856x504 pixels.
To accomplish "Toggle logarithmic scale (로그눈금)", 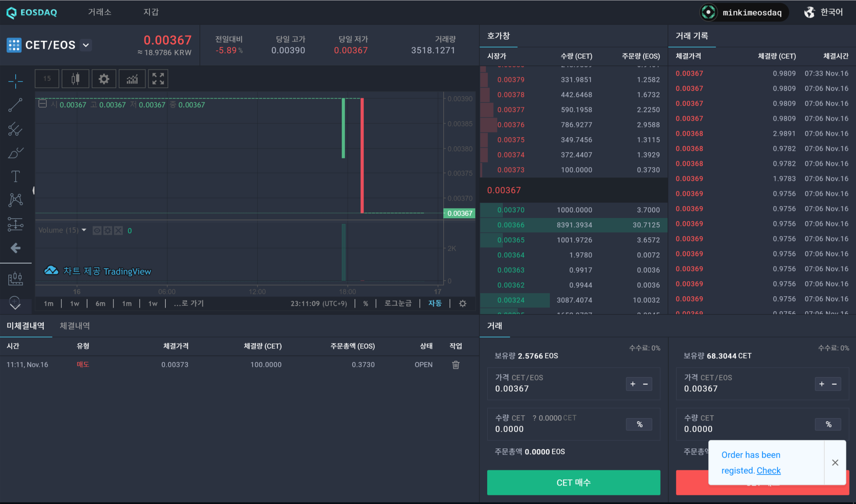I will [x=398, y=303].
